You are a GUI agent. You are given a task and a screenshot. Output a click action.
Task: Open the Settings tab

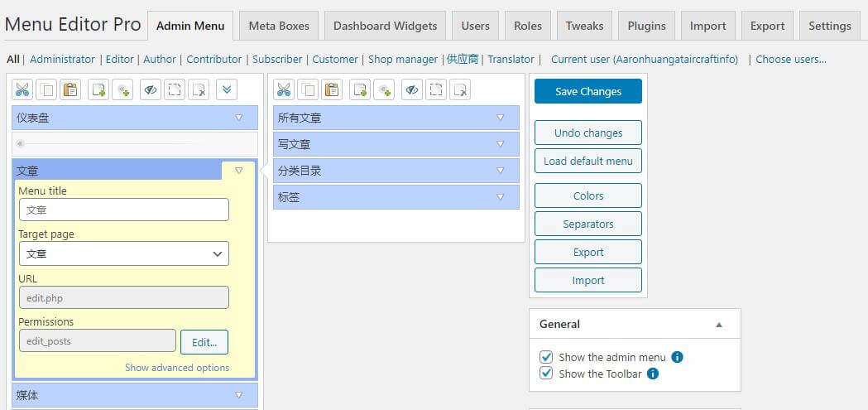(x=830, y=26)
